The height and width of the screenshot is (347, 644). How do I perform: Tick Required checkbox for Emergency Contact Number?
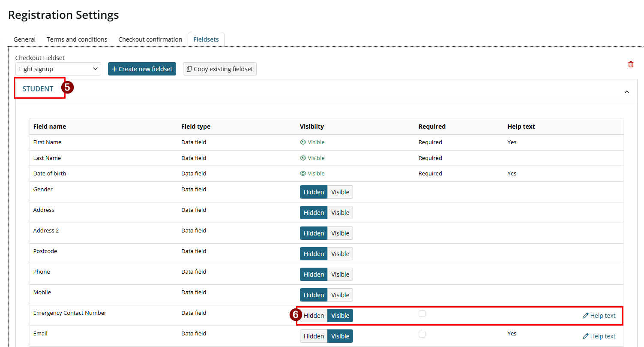click(422, 314)
